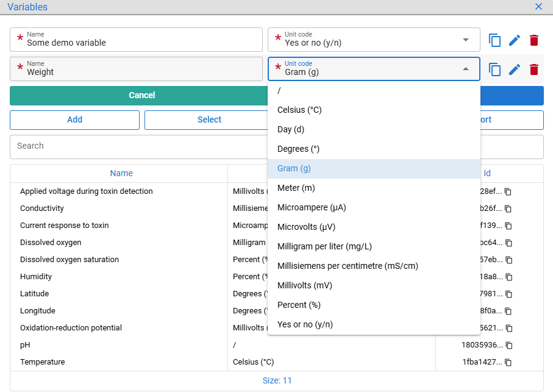This screenshot has height=392, width=553.
Task: Select Yes or no (y/n) in list
Action: 374,325
